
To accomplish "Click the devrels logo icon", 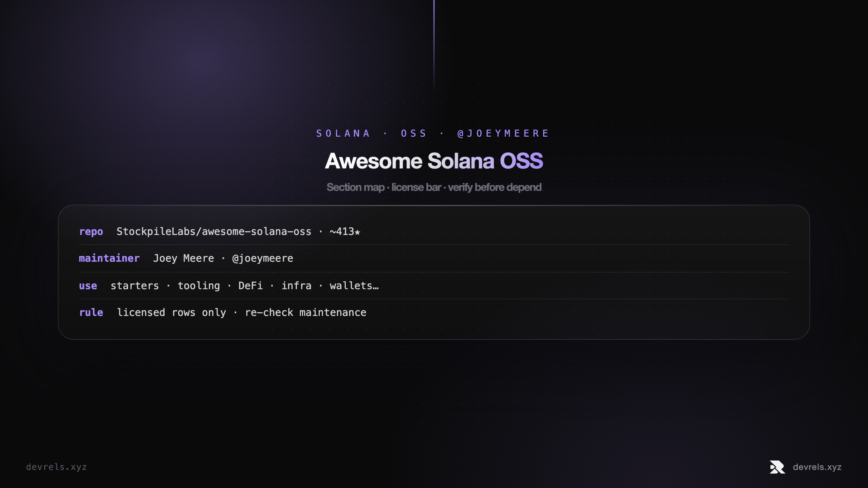I will pos(777,467).
